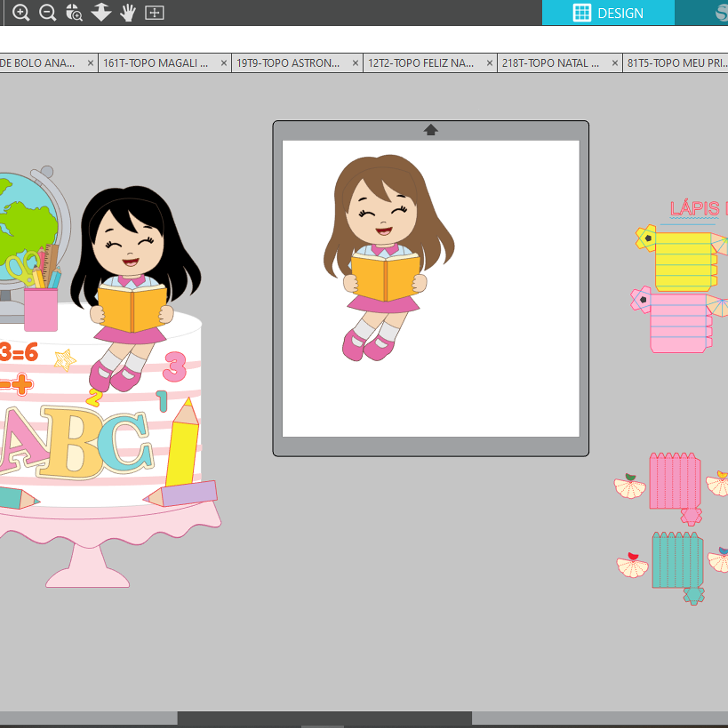Close the DE BOLO ANA tab

click(90, 63)
